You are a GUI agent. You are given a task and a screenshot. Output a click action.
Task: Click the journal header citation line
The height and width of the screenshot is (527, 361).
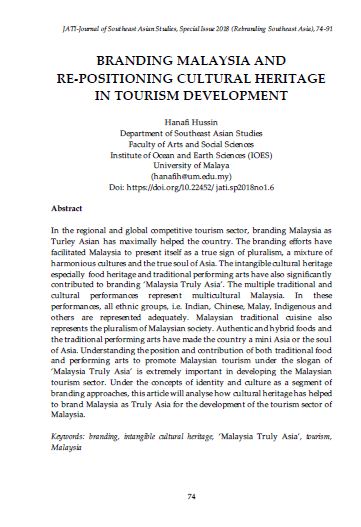(198, 29)
